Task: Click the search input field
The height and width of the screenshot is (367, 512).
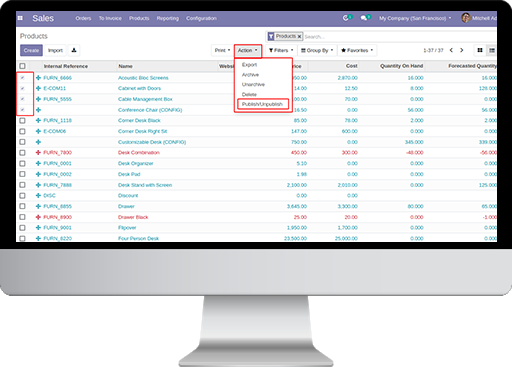Action: coord(400,36)
